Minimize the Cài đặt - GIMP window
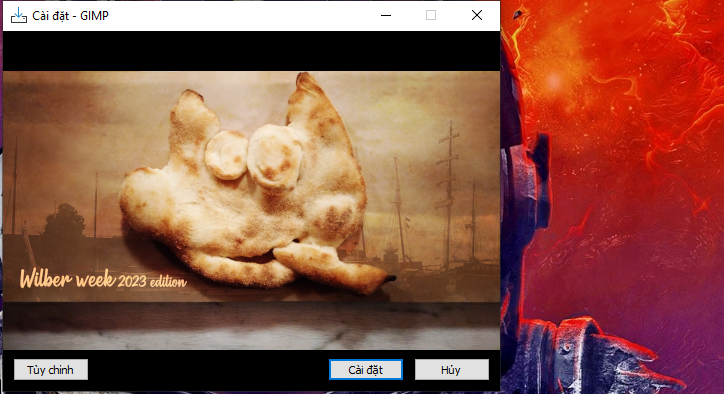This screenshot has width=724, height=394. 386,16
